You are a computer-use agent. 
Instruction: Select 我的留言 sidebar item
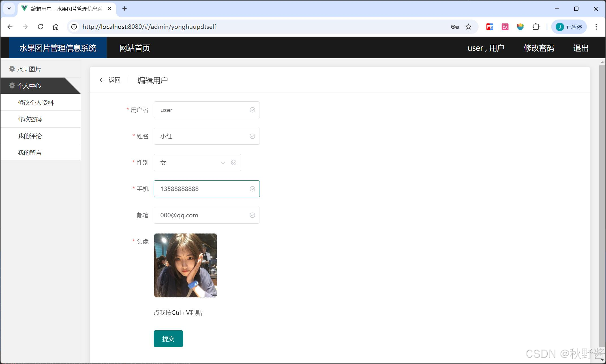30,153
